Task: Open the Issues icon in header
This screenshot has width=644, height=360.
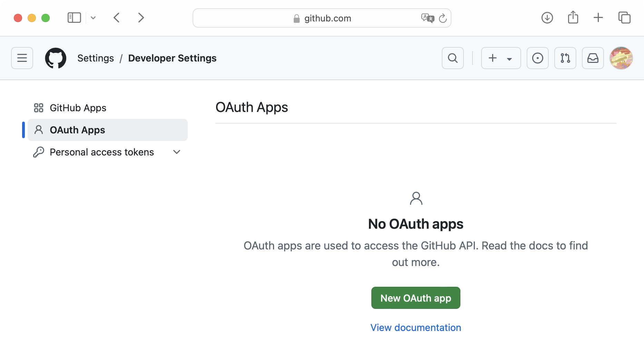Action: point(537,58)
